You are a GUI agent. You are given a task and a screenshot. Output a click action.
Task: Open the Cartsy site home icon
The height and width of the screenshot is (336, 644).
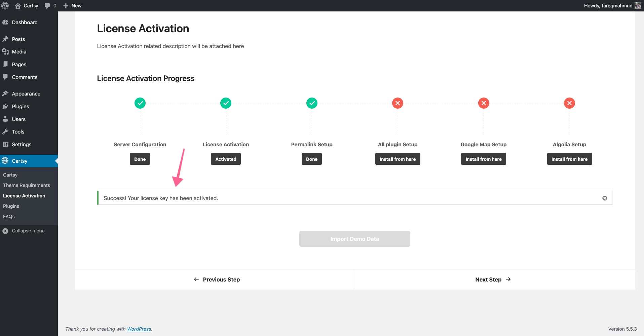click(x=18, y=6)
